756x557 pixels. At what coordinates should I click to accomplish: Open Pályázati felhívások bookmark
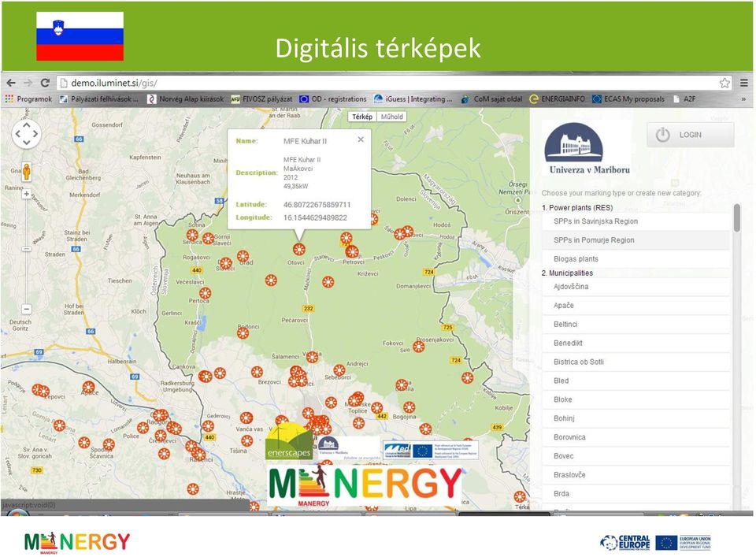(99, 98)
